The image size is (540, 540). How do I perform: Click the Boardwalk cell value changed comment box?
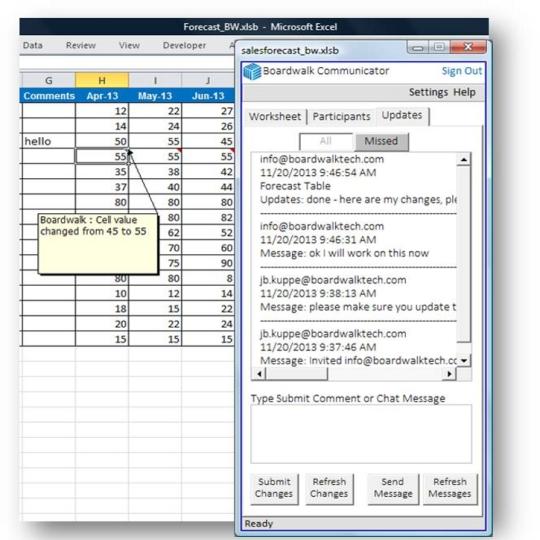(x=98, y=244)
